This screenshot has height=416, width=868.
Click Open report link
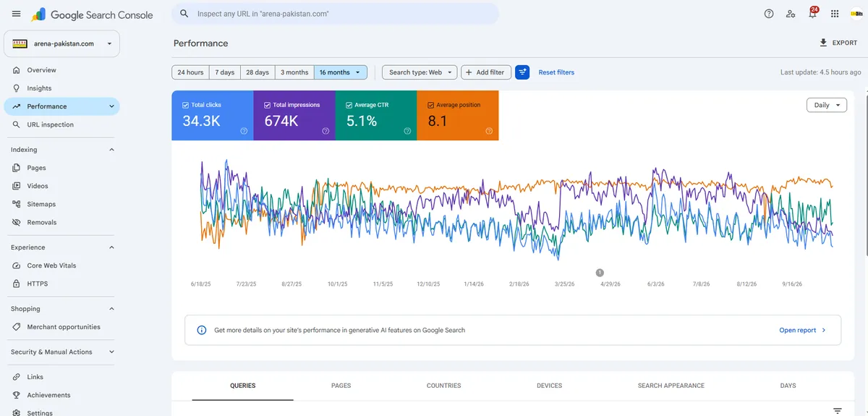coord(802,331)
